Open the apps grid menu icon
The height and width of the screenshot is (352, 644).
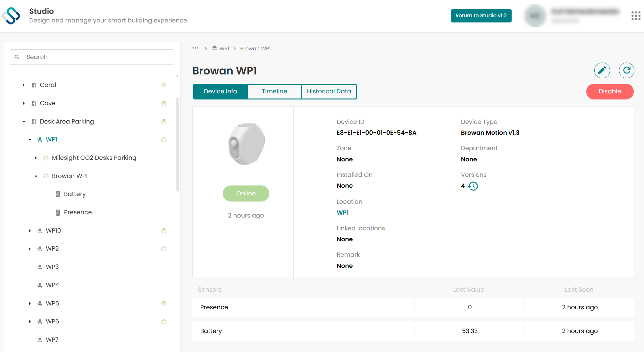[636, 16]
